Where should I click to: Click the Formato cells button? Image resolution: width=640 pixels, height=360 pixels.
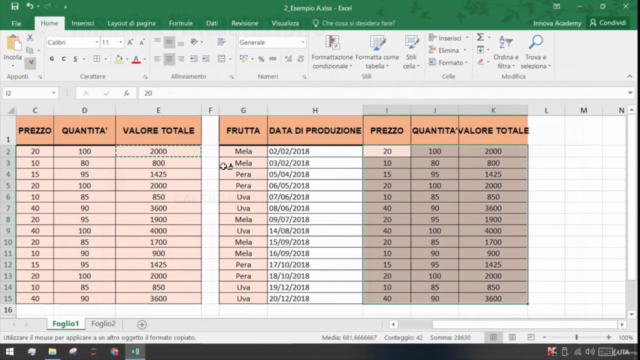coord(448,62)
